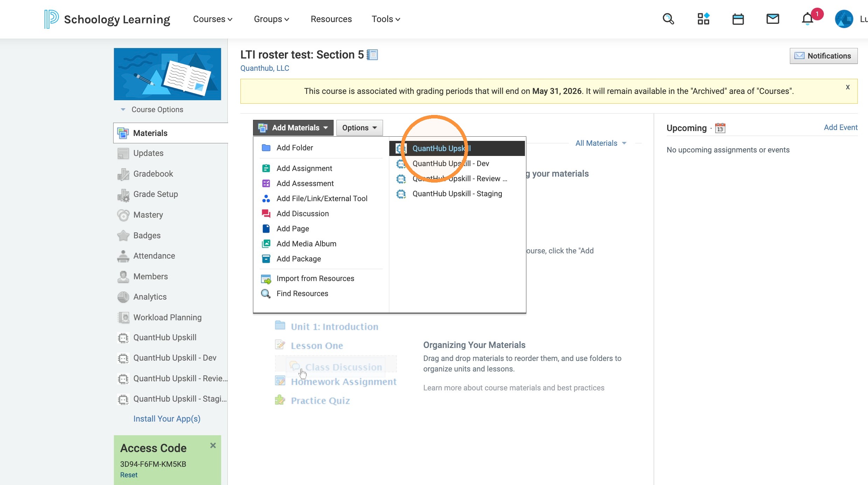The image size is (868, 485).
Task: Select QuantHub Upskill from the submenu
Action: [x=457, y=148]
